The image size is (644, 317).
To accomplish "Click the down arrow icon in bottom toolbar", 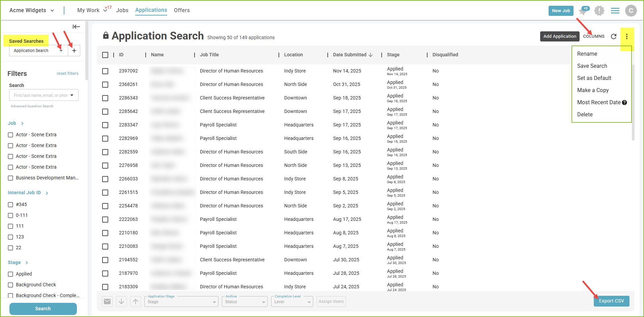I will 121,301.
